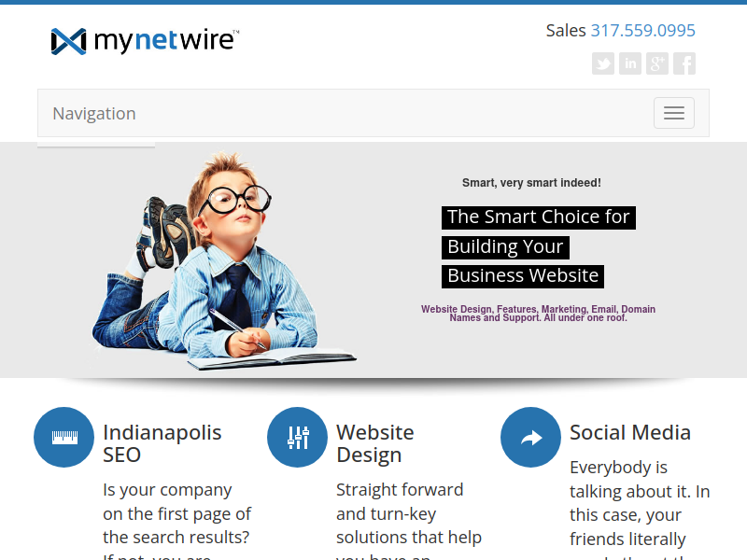747x560 pixels.
Task: Expand the Navigation hamburger menu
Action: pyautogui.click(x=674, y=113)
